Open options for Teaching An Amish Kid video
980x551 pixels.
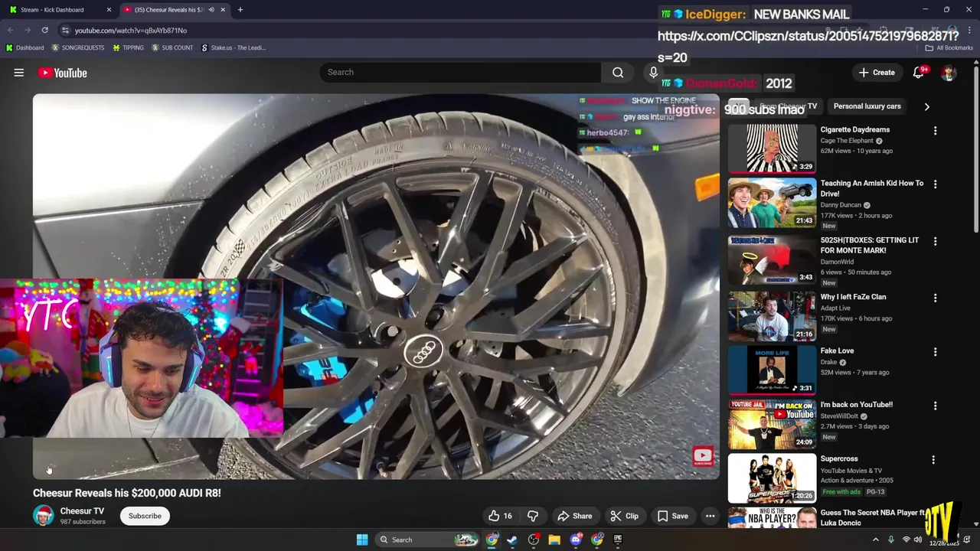click(935, 184)
